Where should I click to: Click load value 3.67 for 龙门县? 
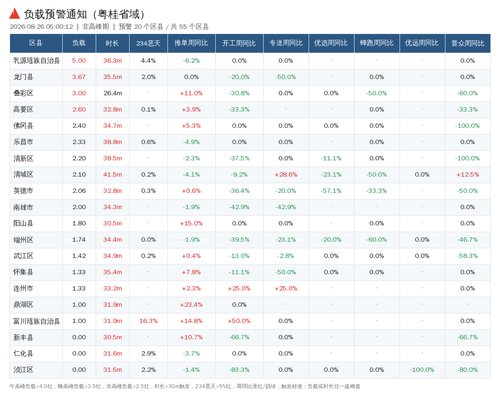[79, 77]
